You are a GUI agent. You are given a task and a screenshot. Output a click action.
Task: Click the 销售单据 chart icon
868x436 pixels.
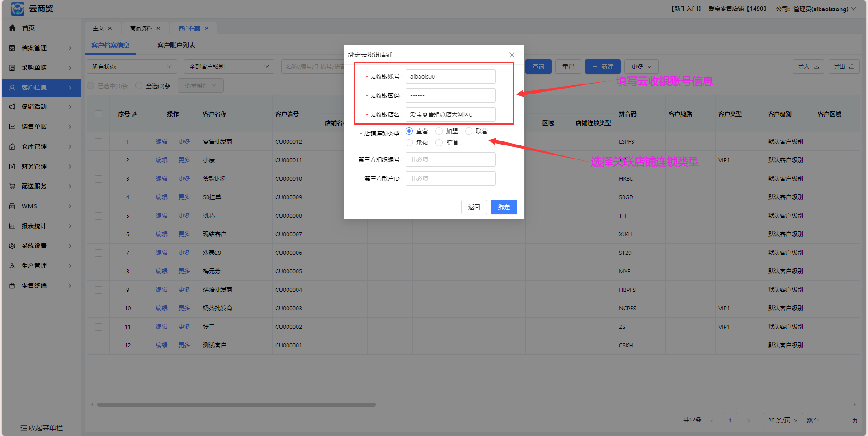(x=12, y=127)
